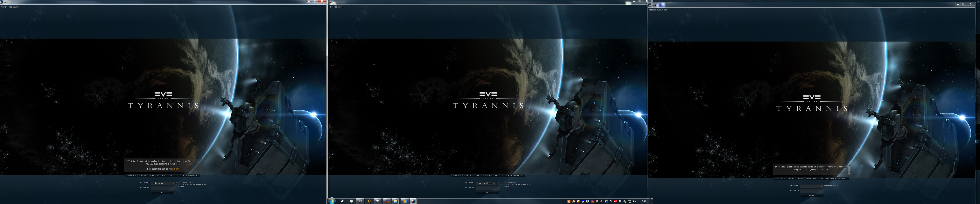Click the news scrollbar thumb in Checking Status window
The image size is (980, 204).
pyautogui.click(x=849, y=168)
